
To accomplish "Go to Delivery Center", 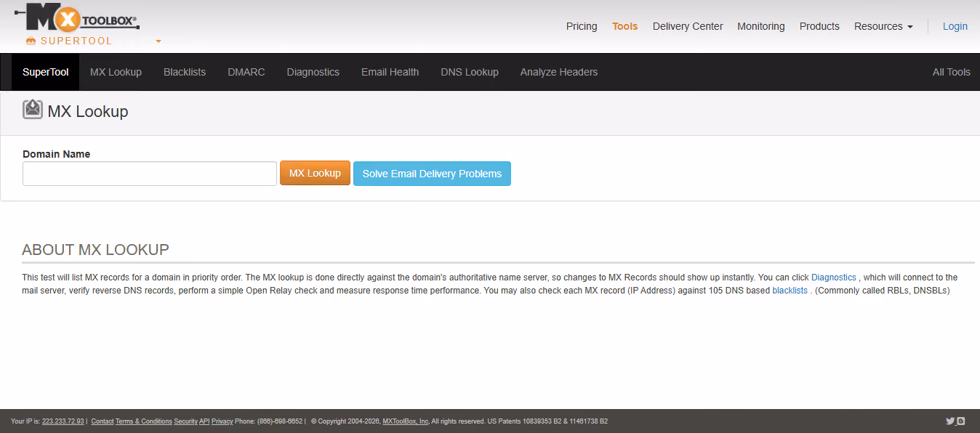I will click(x=688, y=26).
